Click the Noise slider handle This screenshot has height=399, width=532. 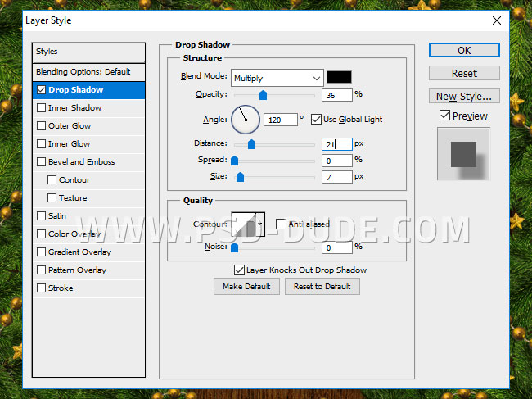[x=234, y=247]
